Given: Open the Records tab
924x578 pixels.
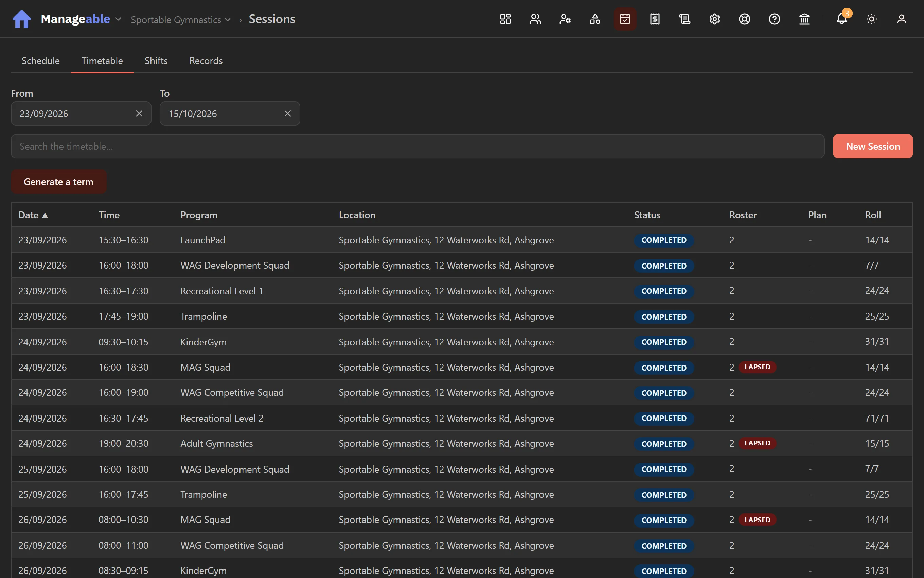Looking at the screenshot, I should pos(206,61).
